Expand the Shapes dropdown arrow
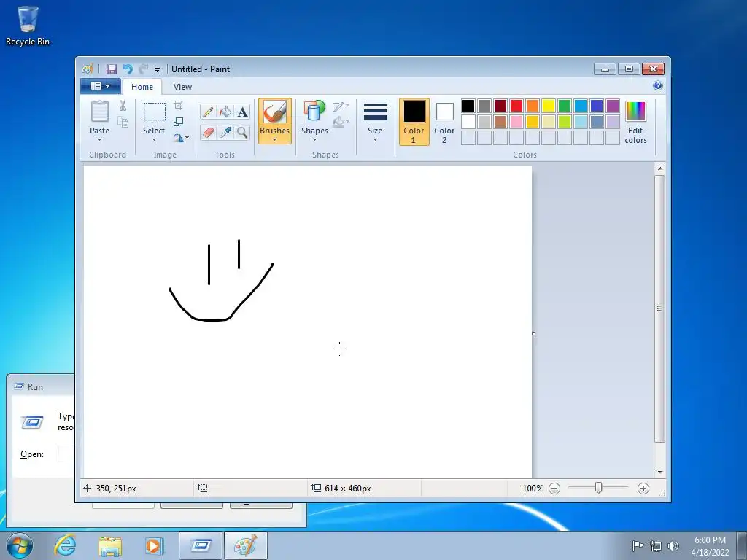Image resolution: width=747 pixels, height=560 pixels. tap(314, 140)
